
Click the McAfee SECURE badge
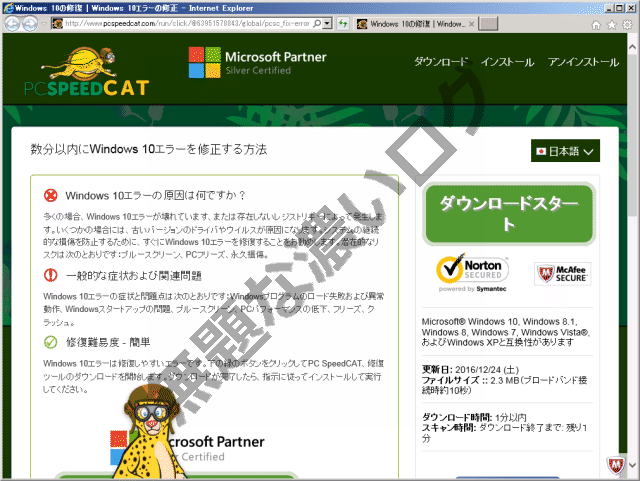pyautogui.click(x=562, y=274)
